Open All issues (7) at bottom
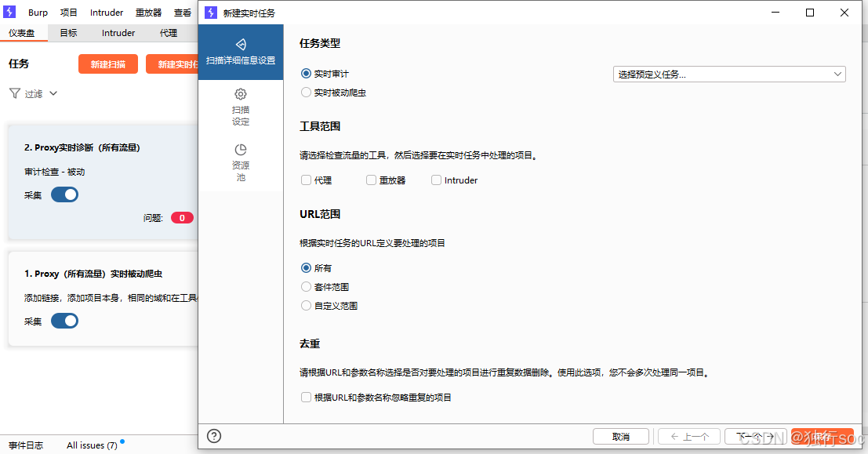The width and height of the screenshot is (868, 454). [x=92, y=445]
